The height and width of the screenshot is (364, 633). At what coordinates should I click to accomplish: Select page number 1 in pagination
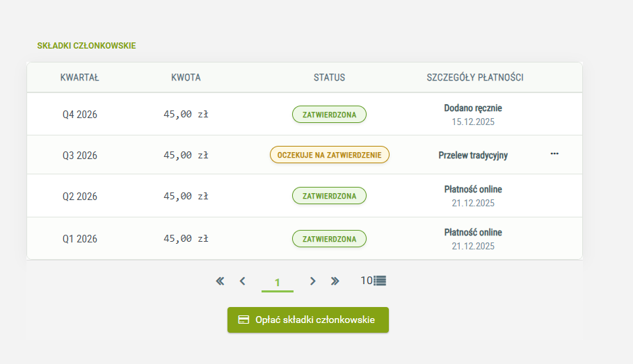[277, 282]
